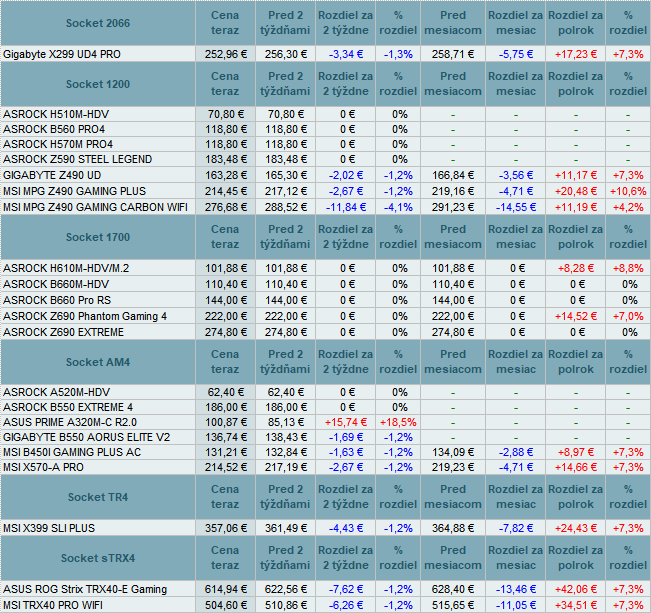Image resolution: width=651 pixels, height=613 pixels.
Task: Select GIGABYTE B550 AORUS ELITE V2 name
Action: pos(87,437)
